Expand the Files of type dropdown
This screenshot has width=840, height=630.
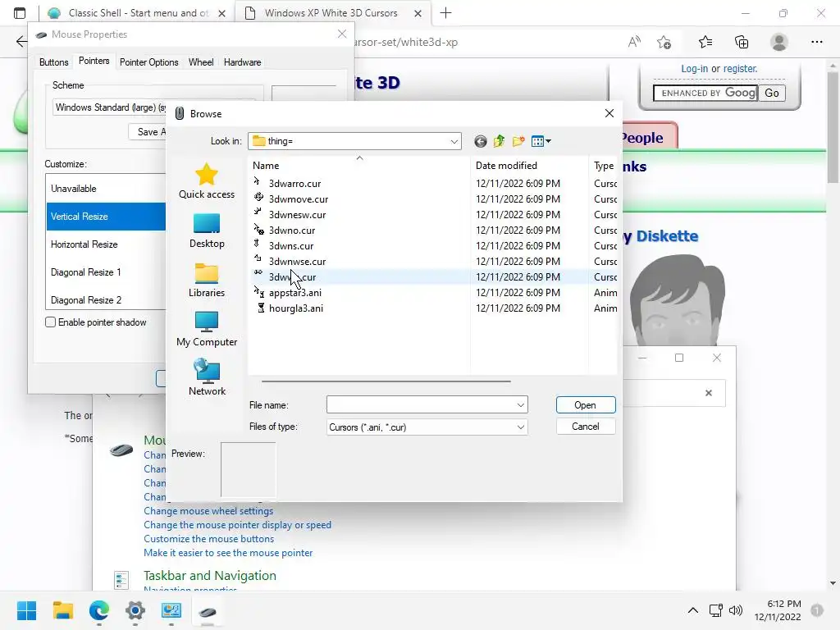[x=520, y=427]
